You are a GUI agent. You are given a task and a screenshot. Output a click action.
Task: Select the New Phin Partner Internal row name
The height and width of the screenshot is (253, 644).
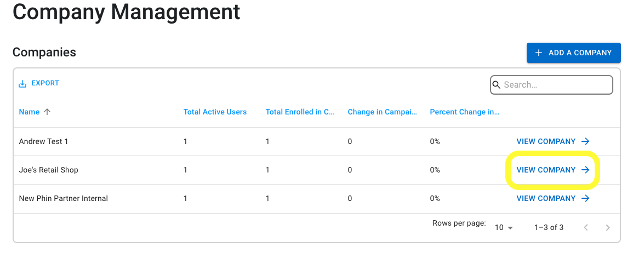[63, 198]
